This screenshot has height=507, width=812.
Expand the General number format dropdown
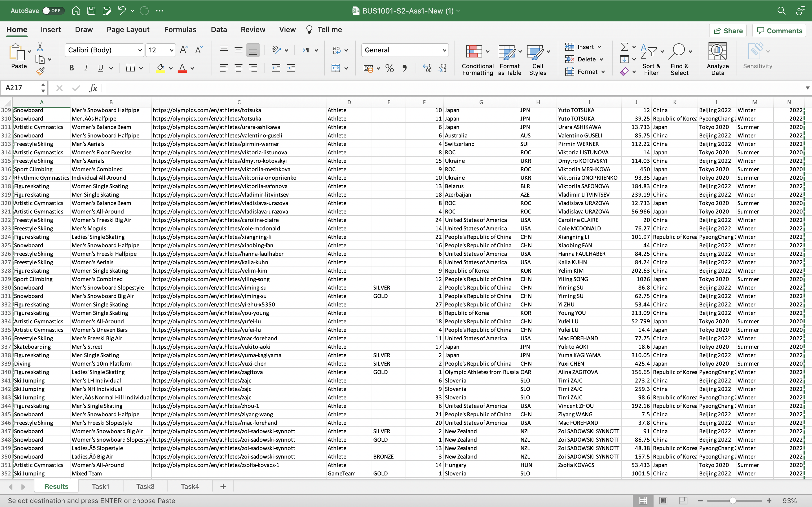[444, 50]
